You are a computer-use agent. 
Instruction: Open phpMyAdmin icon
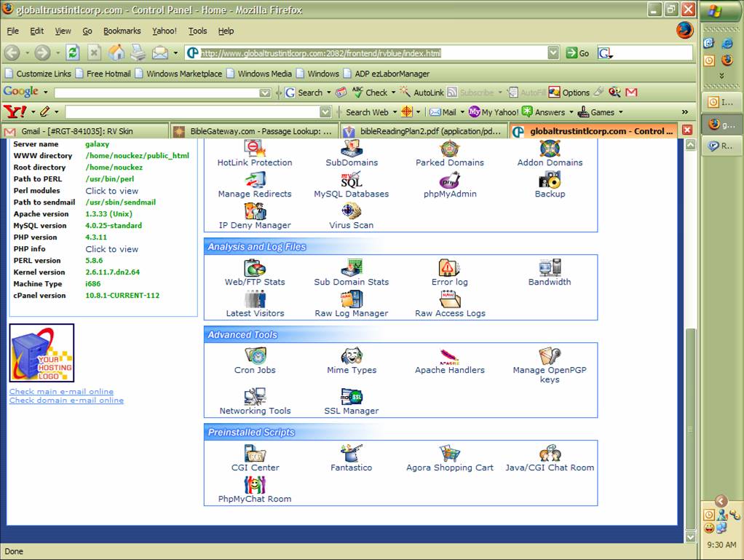click(x=450, y=181)
